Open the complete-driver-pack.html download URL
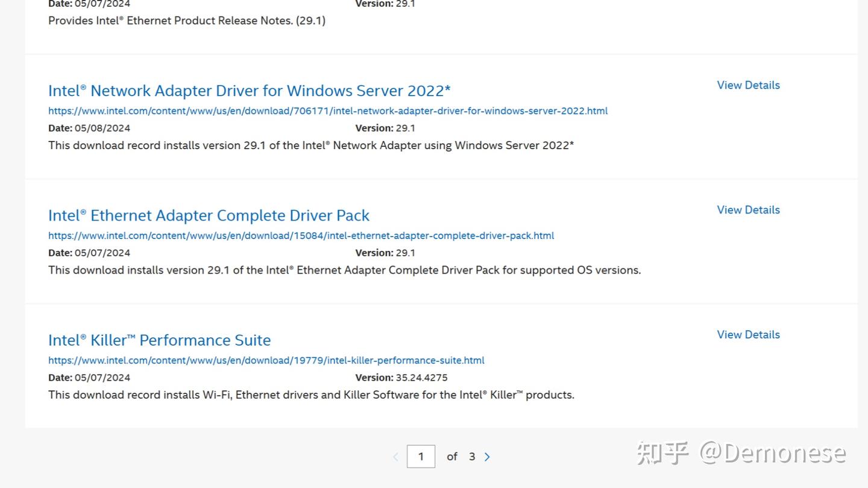This screenshot has height=488, width=868. point(301,236)
